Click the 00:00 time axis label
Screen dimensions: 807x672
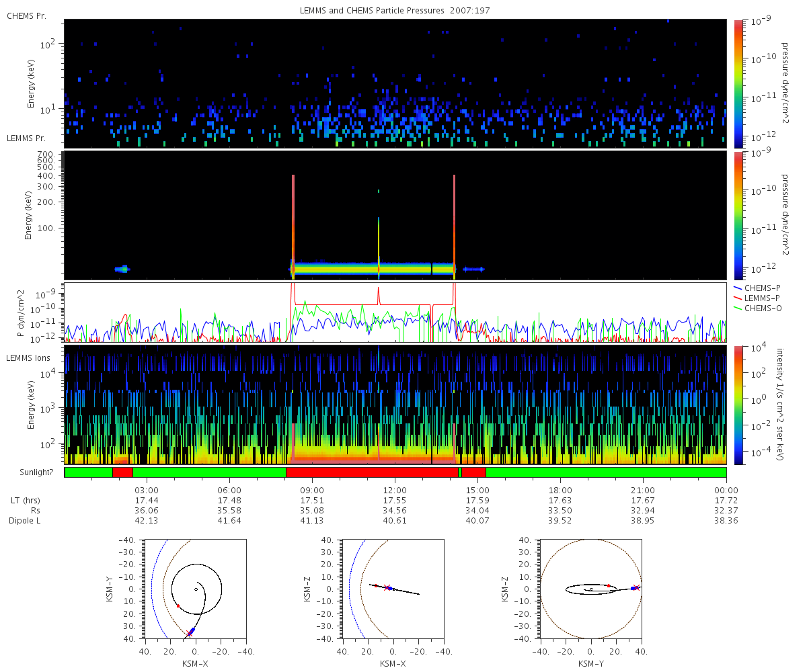(x=726, y=490)
